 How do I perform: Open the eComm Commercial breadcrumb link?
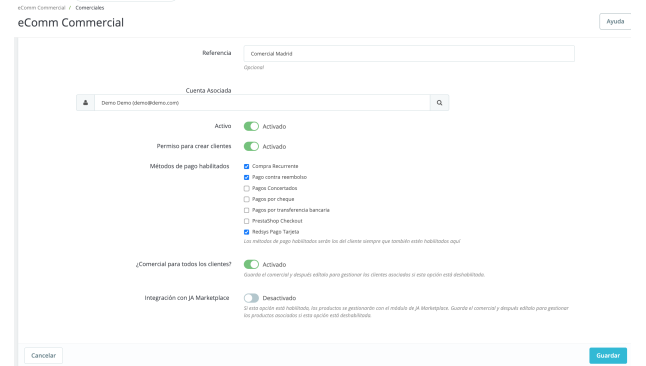41,8
